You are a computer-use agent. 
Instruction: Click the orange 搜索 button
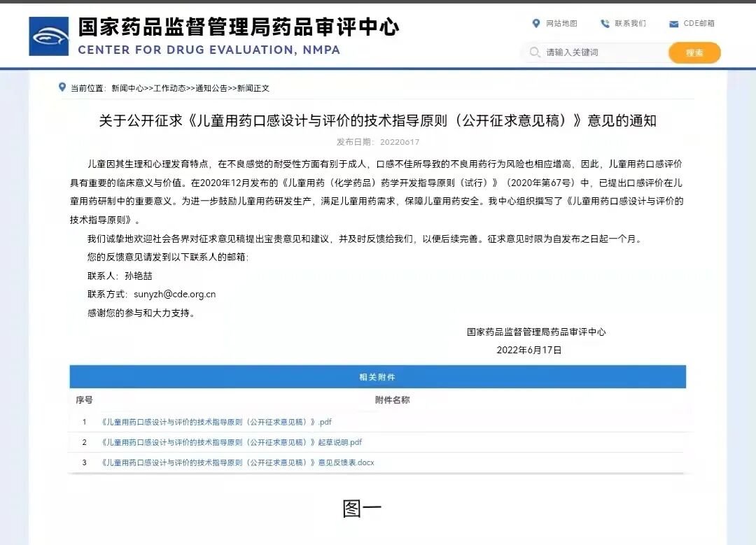pyautogui.click(x=694, y=52)
